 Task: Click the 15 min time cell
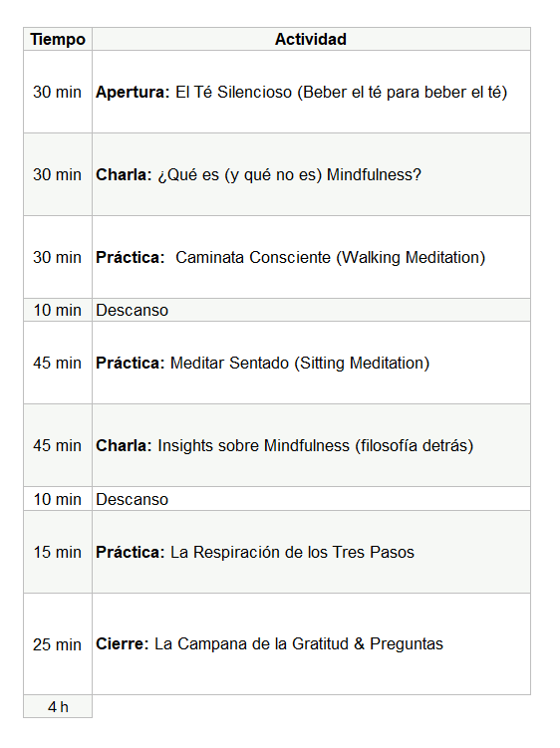[x=58, y=552]
